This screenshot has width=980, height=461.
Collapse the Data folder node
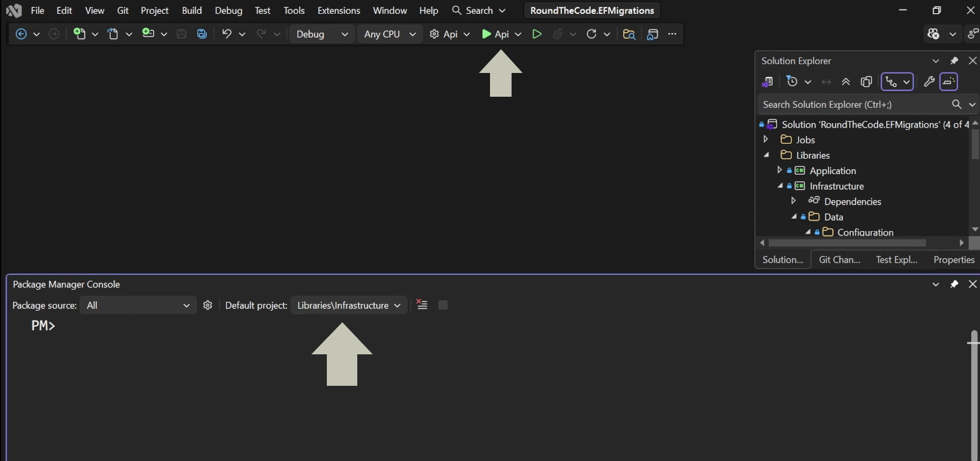click(x=794, y=217)
